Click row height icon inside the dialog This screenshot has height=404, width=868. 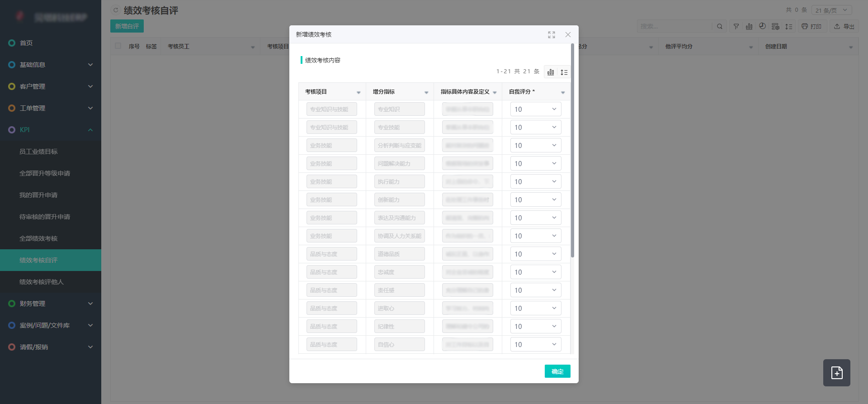(564, 72)
